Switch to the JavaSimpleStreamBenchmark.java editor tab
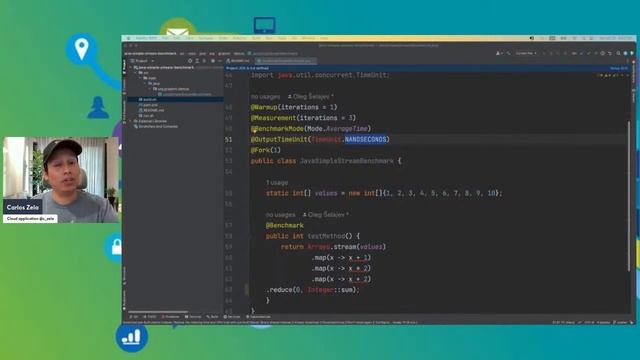 pyautogui.click(x=287, y=61)
